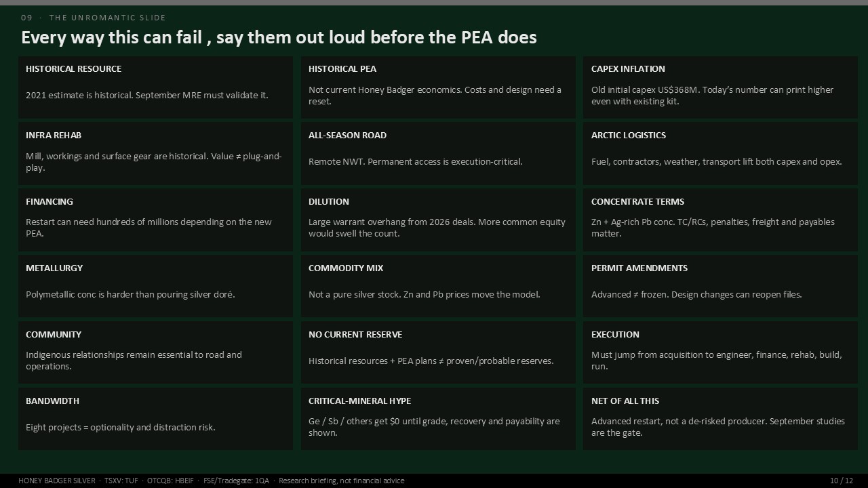Select the Dilution card

[x=438, y=220]
